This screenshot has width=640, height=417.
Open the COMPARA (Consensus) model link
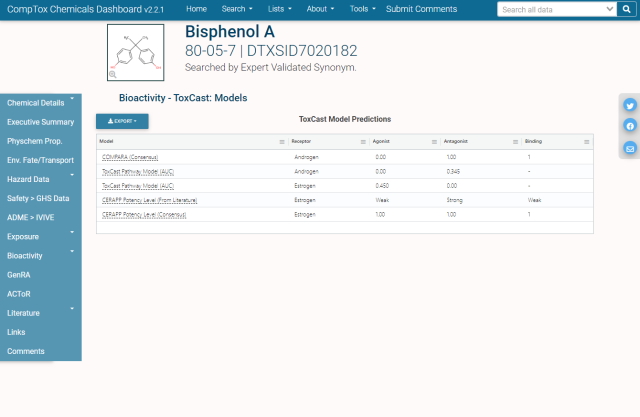click(130, 157)
